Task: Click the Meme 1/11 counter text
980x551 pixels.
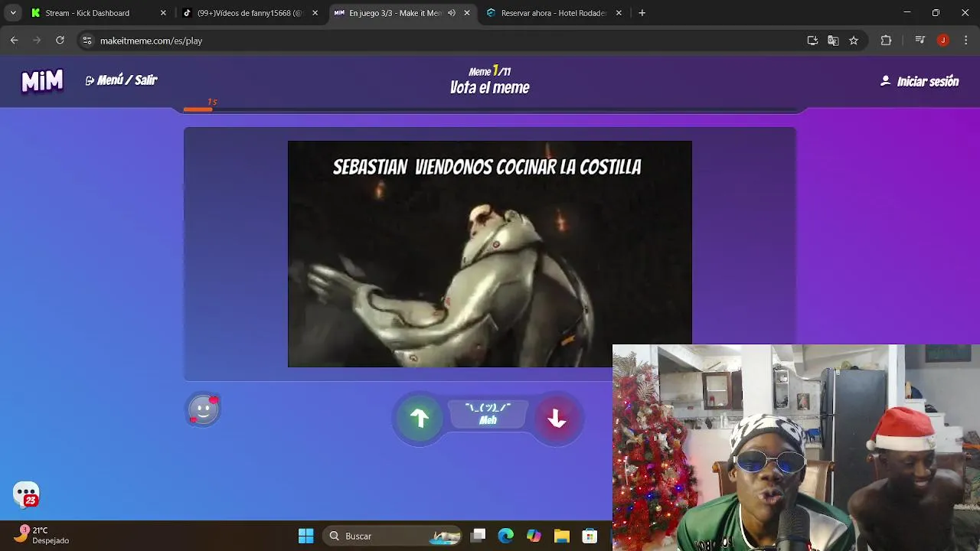Action: (x=490, y=71)
